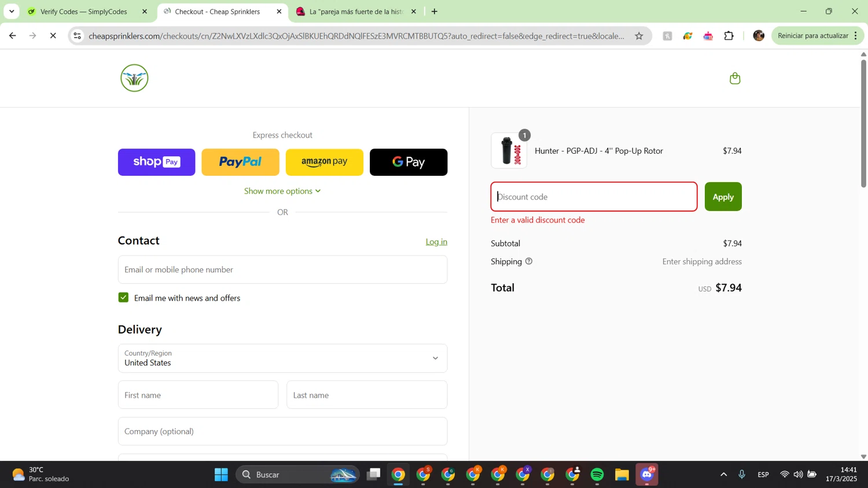The image size is (868, 488).
Task: Open the Chrome profile avatar
Action: (x=759, y=36)
